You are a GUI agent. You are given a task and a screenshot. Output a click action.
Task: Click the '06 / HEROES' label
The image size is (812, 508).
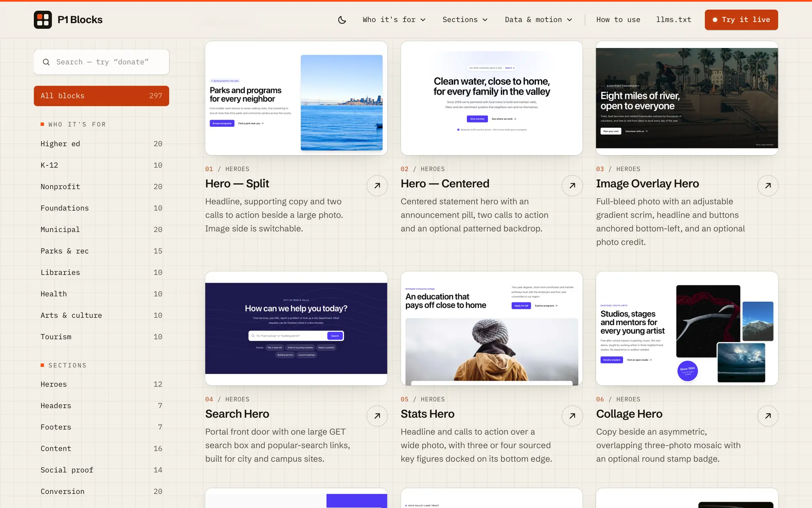[x=618, y=399]
